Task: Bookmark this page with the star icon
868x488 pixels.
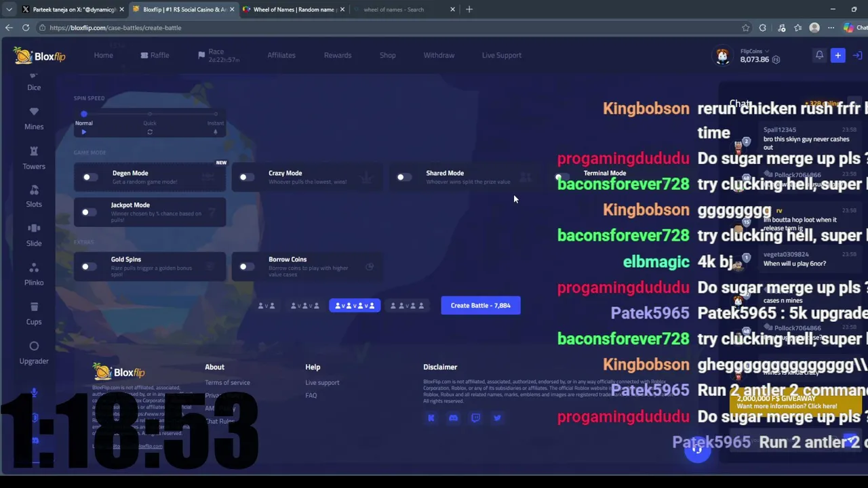Action: 746,28
